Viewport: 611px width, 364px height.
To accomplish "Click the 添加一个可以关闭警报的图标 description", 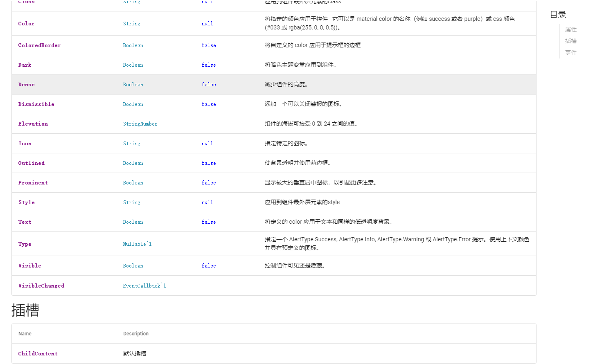I will click(x=303, y=104).
